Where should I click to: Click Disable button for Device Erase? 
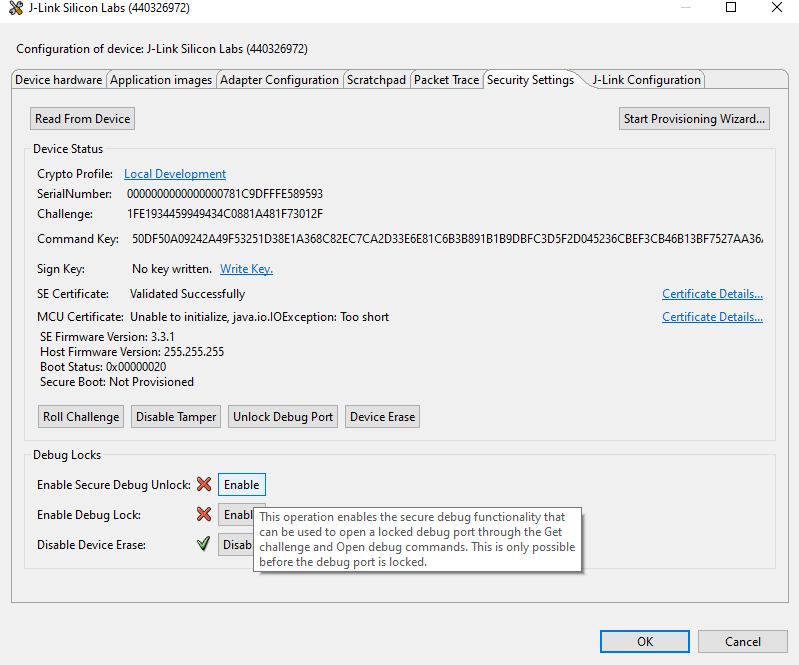(x=236, y=545)
